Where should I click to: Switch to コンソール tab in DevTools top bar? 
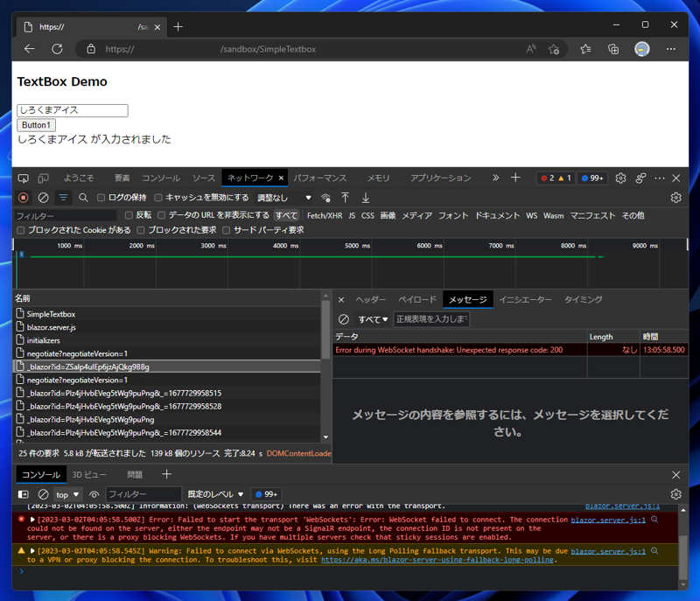[161, 178]
